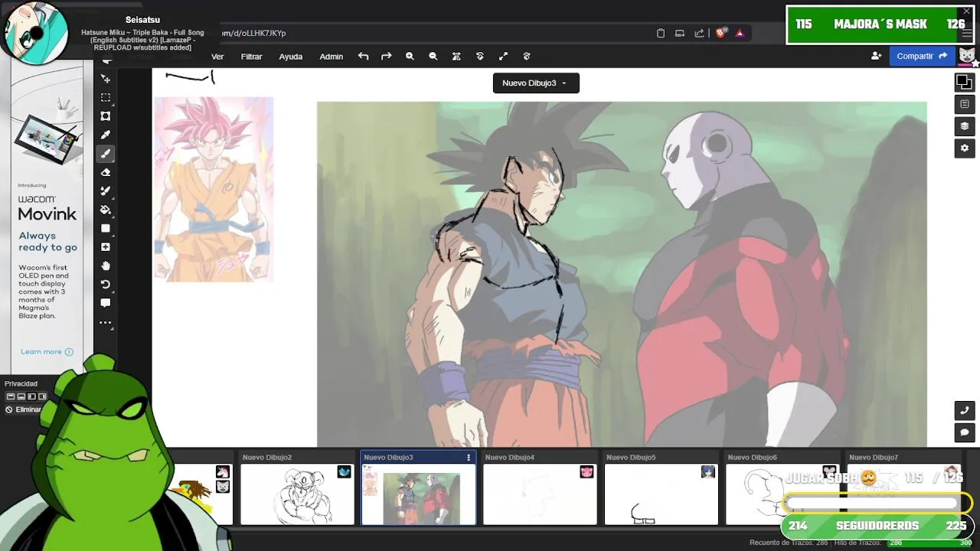
Task: Open the Nuevo Dibujo2 thumbnail
Action: pyautogui.click(x=297, y=494)
